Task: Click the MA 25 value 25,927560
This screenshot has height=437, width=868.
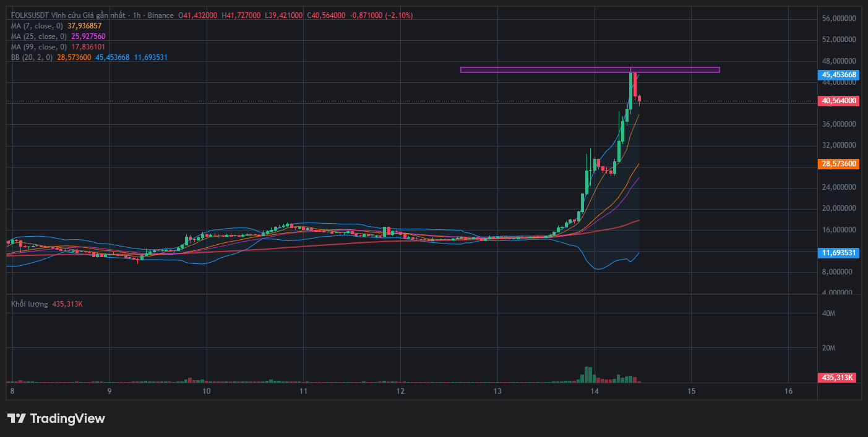Action: tap(88, 36)
